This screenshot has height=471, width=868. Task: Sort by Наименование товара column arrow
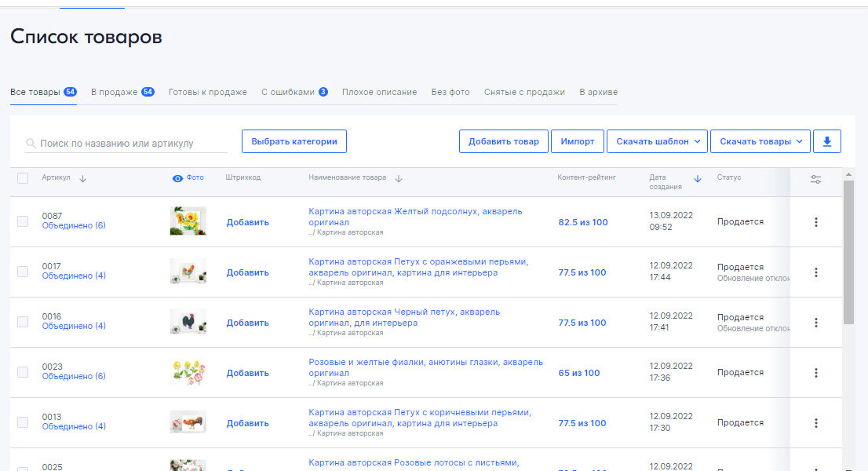[399, 179]
